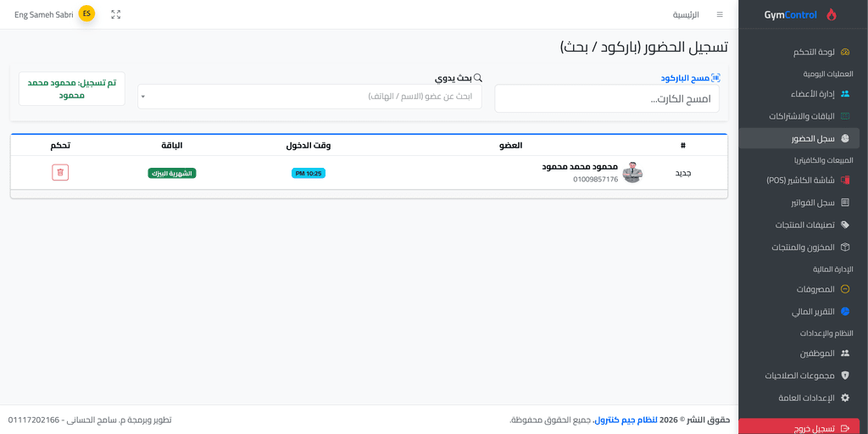Click the 10:25 PM entry time badge
The image size is (868, 434).
309,173
